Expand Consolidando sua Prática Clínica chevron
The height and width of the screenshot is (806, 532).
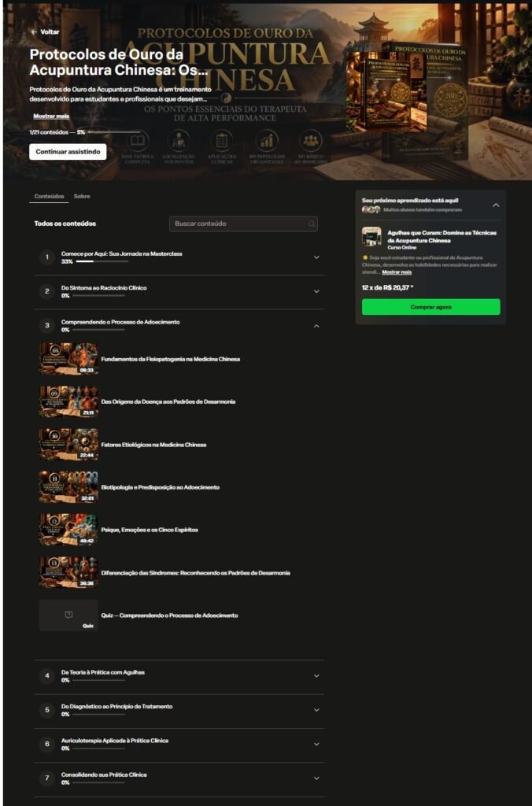click(316, 778)
